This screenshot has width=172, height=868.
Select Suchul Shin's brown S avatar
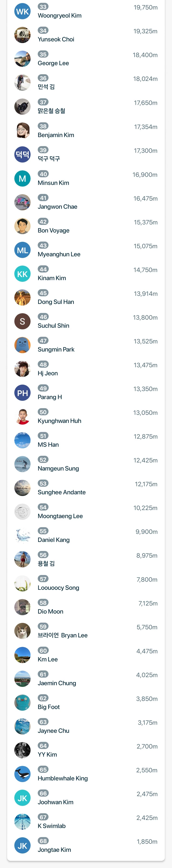pyautogui.click(x=22, y=322)
